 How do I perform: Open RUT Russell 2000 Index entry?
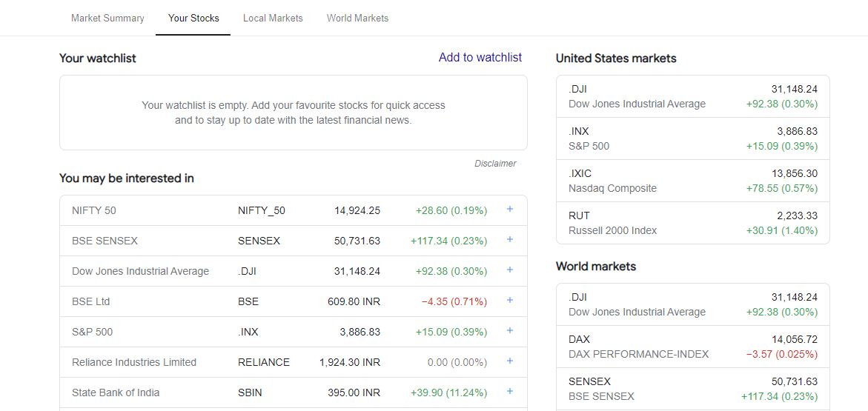[x=692, y=223]
